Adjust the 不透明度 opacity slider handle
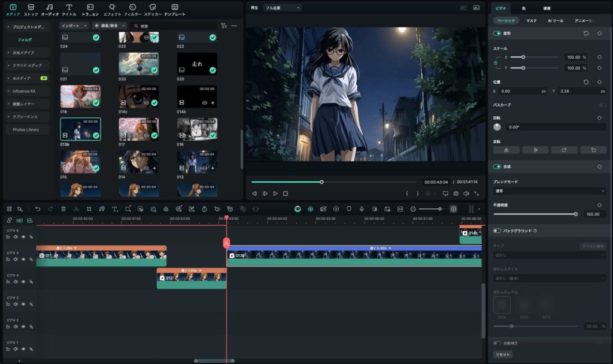The height and width of the screenshot is (364, 613). (x=575, y=214)
